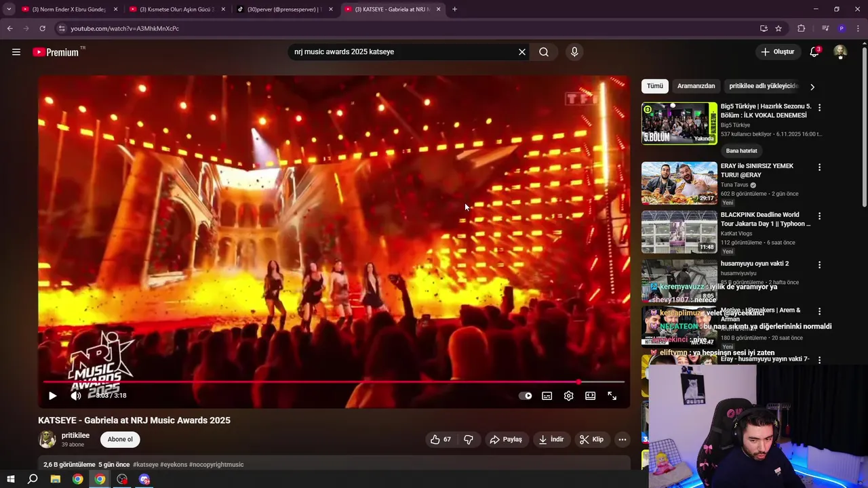This screenshot has width=868, height=488.
Task: Open Windows taskbar search
Action: [x=33, y=479]
